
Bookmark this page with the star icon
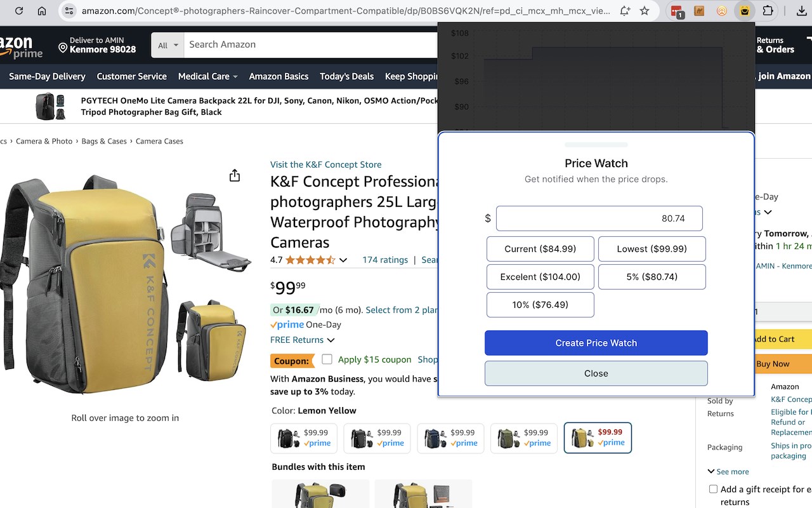645,11
